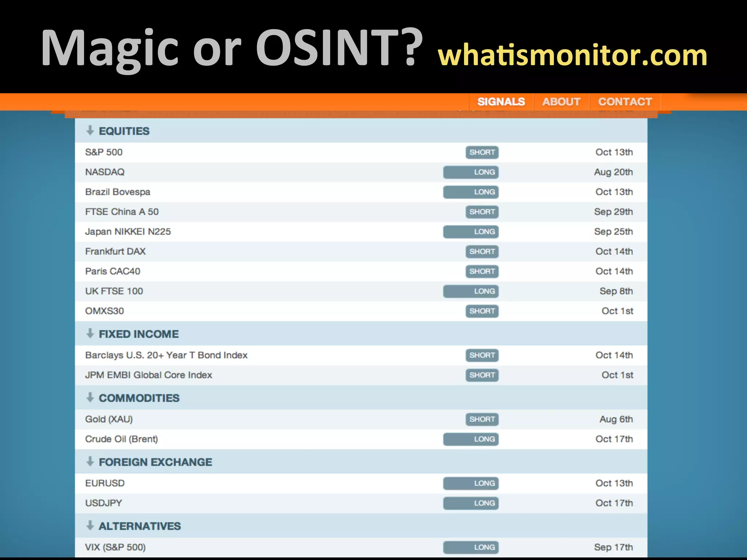Click SHORT badge for Barclays T Bond Index
Image resolution: width=747 pixels, height=560 pixels.
(482, 355)
